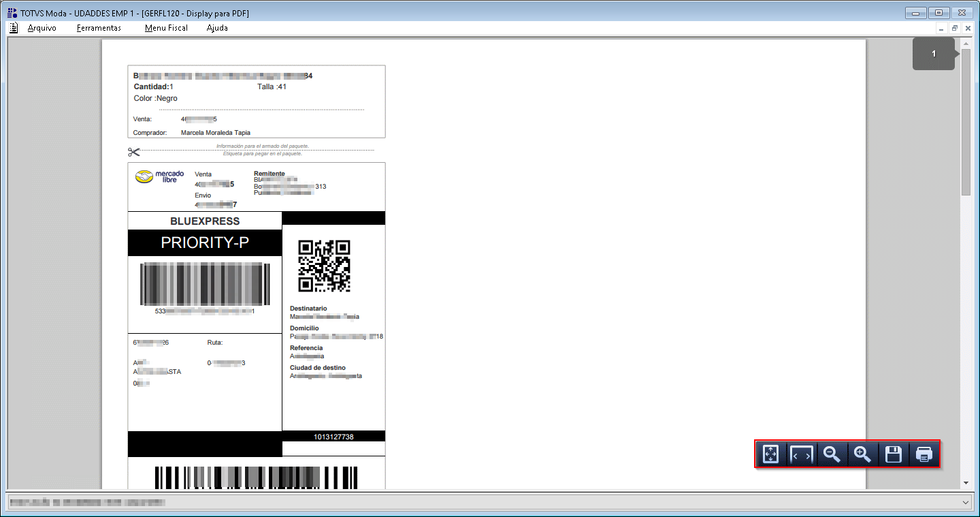This screenshot has width=980, height=517.
Task: Minimize the inner GERFL120 document window
Action: tap(941, 29)
